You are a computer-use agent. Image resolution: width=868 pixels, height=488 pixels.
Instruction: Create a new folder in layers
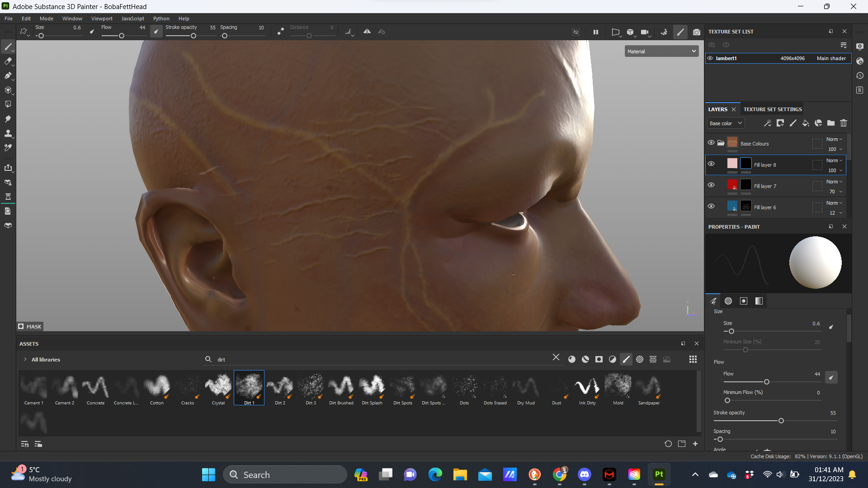pos(831,123)
